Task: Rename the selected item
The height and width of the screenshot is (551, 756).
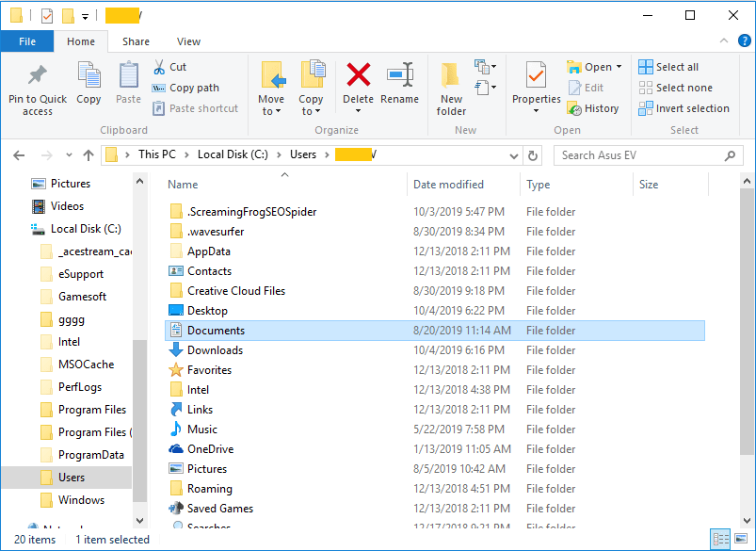Action: click(399, 84)
